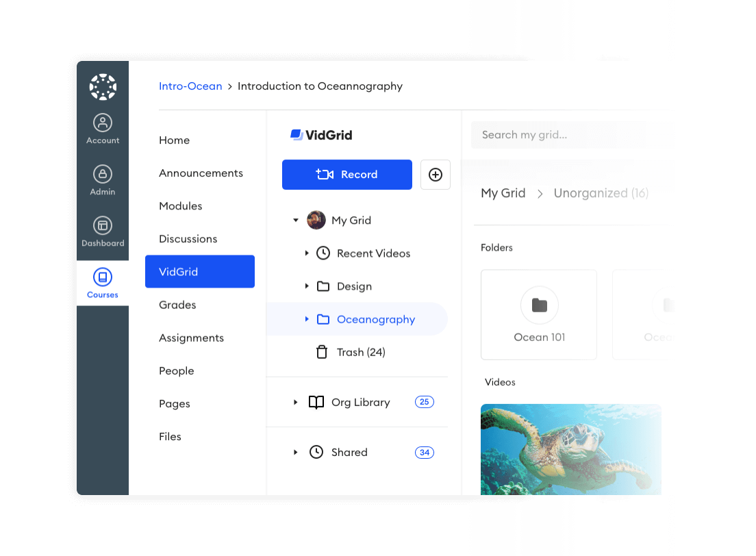Viewport: 756px width, 556px height.
Task: Switch to the Grades section
Action: click(x=177, y=305)
